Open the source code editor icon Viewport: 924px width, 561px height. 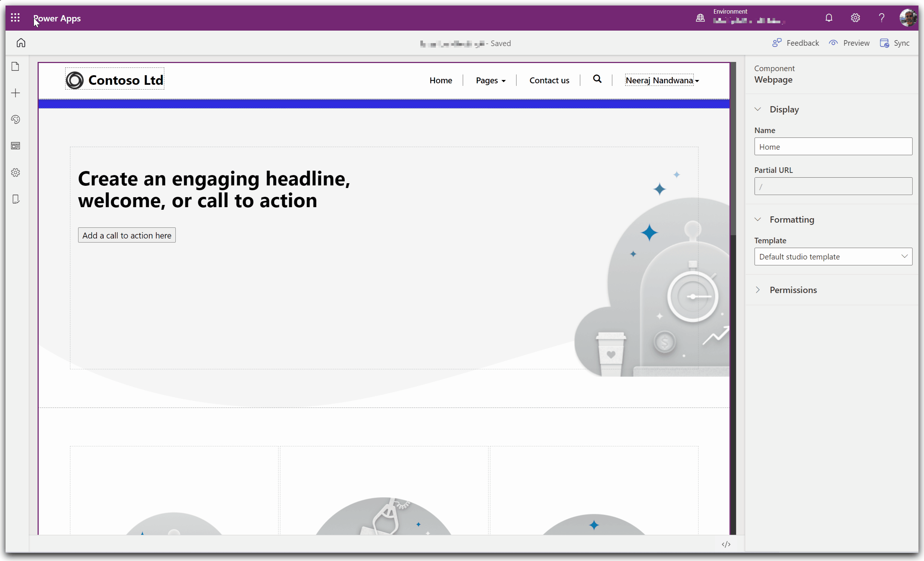pos(726,544)
